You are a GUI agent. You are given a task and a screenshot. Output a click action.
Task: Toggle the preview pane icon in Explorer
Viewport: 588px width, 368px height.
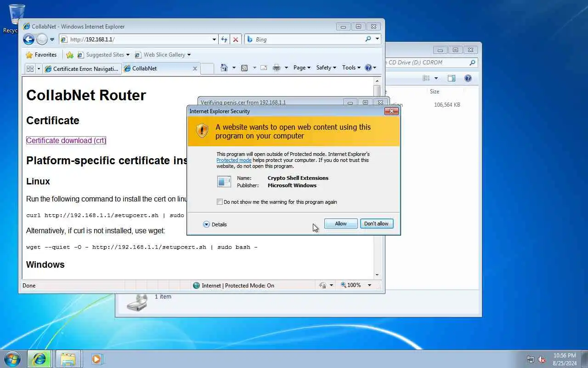452,78
